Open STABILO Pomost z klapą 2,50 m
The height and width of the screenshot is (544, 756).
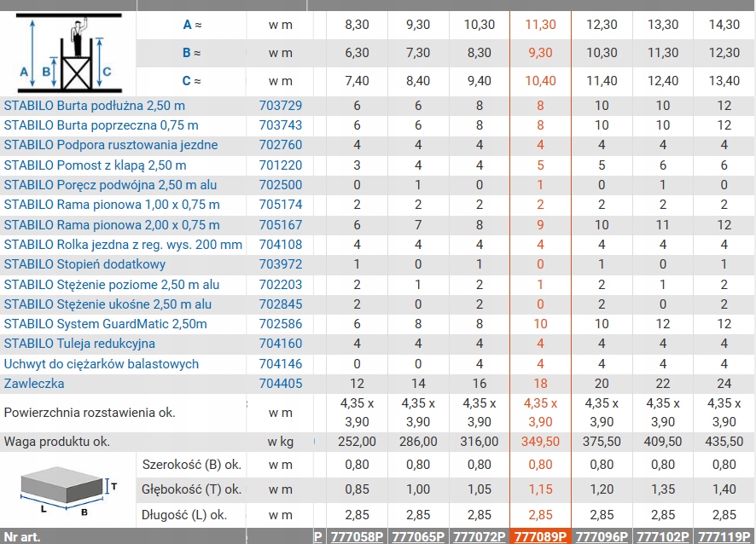[x=95, y=165]
